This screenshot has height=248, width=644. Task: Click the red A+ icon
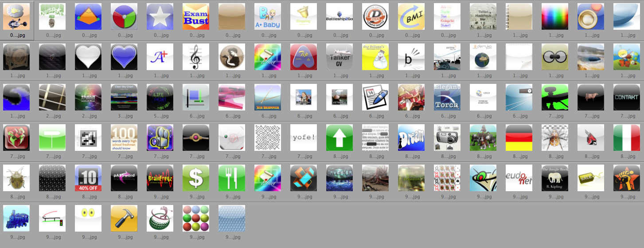pyautogui.click(x=160, y=57)
